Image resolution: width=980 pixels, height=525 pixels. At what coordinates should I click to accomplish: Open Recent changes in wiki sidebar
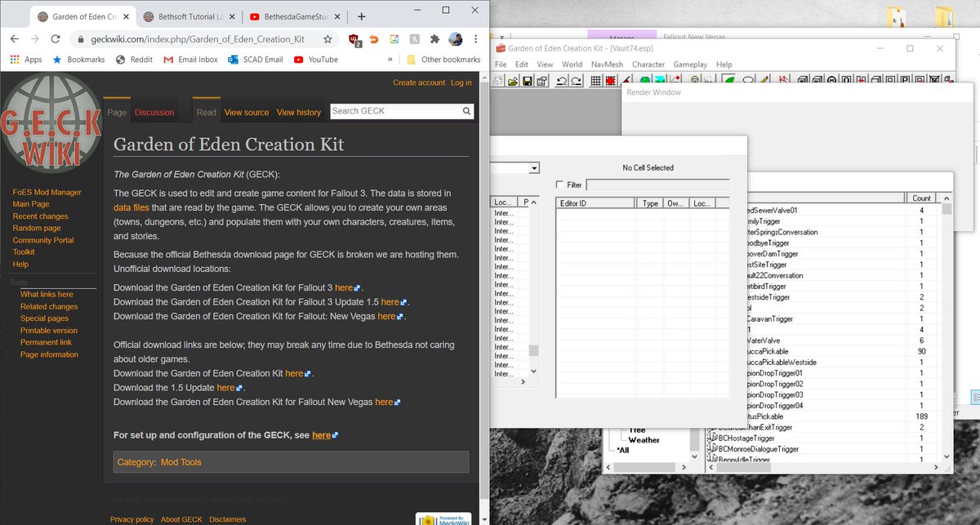(x=40, y=216)
